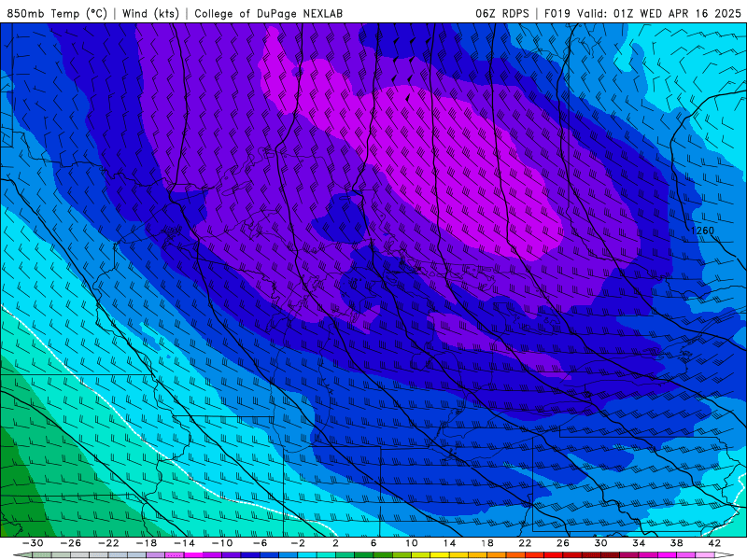Click the 42 color scale label
Screen dimensions: 747x560
point(714,543)
